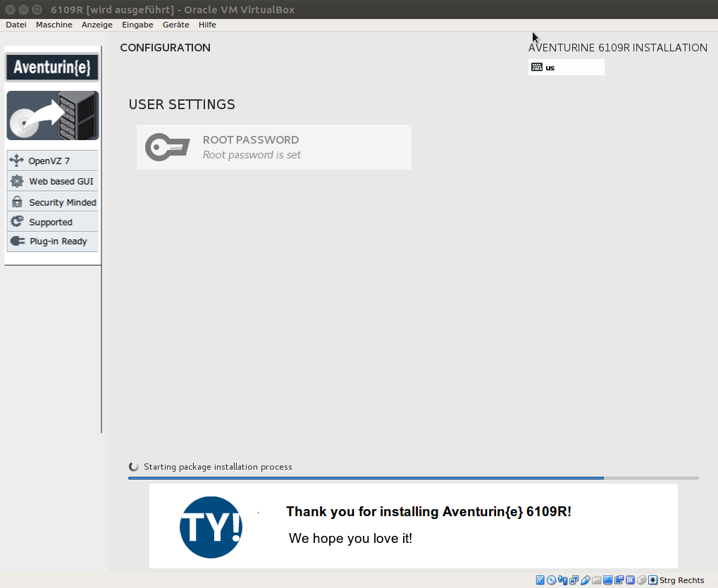This screenshot has width=718, height=588.
Task: Open the Anzeige menu
Action: [97, 25]
